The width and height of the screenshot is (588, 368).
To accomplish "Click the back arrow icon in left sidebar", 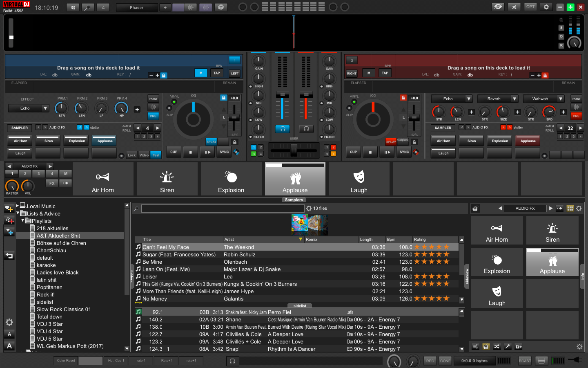I will click(9, 256).
